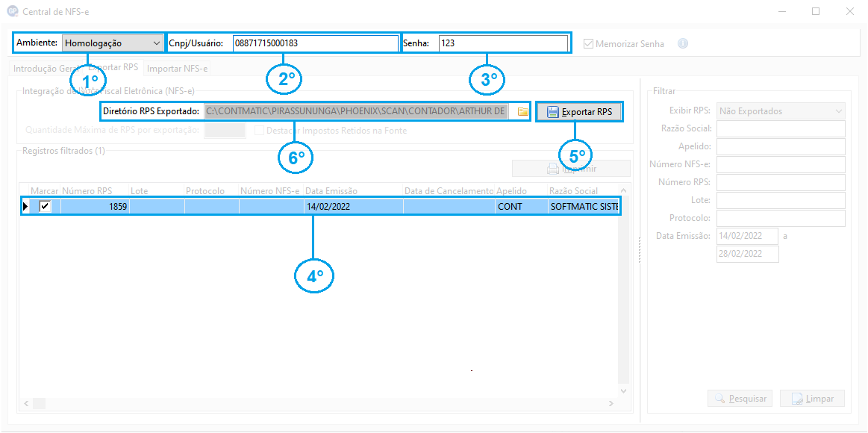Click the Apelido column header
This screenshot has width=868, height=433.
coord(521,190)
